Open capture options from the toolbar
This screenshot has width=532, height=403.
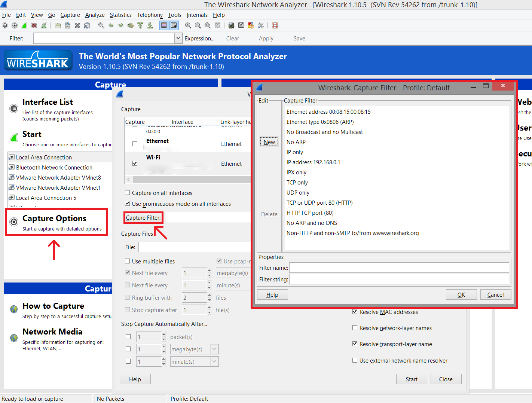(x=15, y=25)
